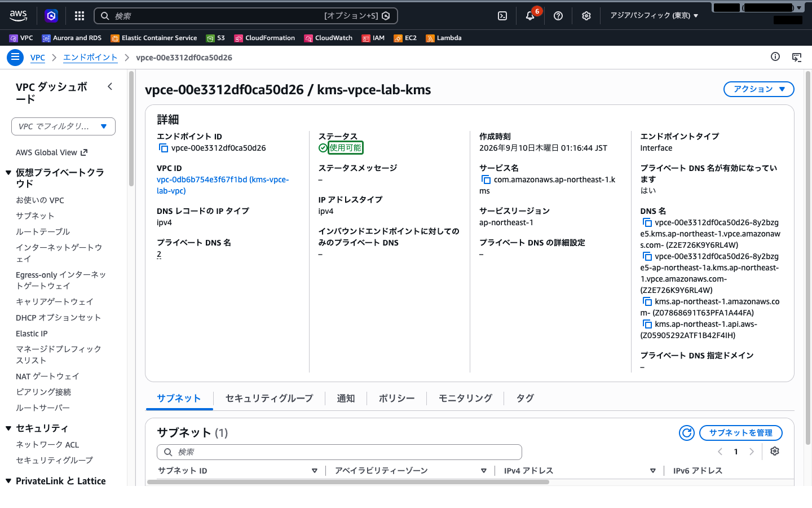The image size is (812, 508).
Task: Copy the endpoint ID
Action: (x=164, y=148)
